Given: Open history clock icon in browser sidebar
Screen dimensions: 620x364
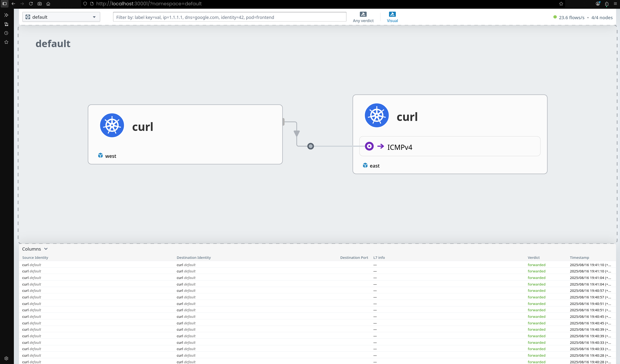Looking at the screenshot, I should point(6,33).
